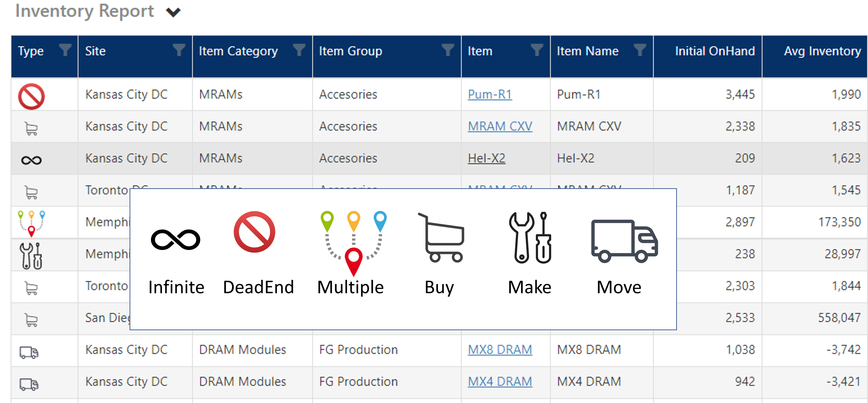Image resolution: width=868 pixels, height=403 pixels.
Task: Click the infinite icon in Hel-X2 row
Action: click(31, 160)
